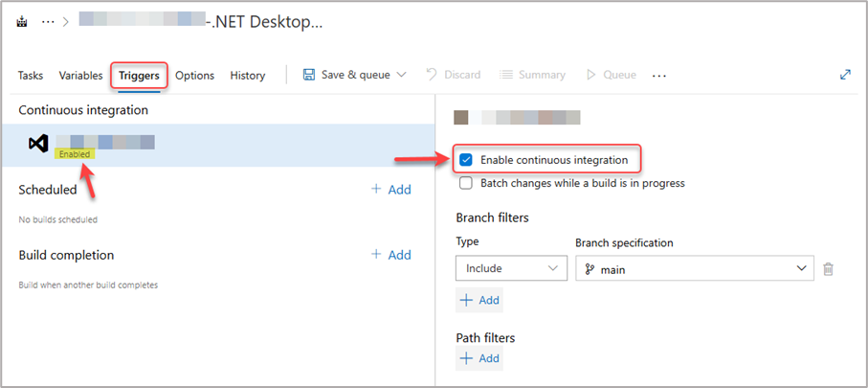Switch to the Variables tab

tap(80, 75)
